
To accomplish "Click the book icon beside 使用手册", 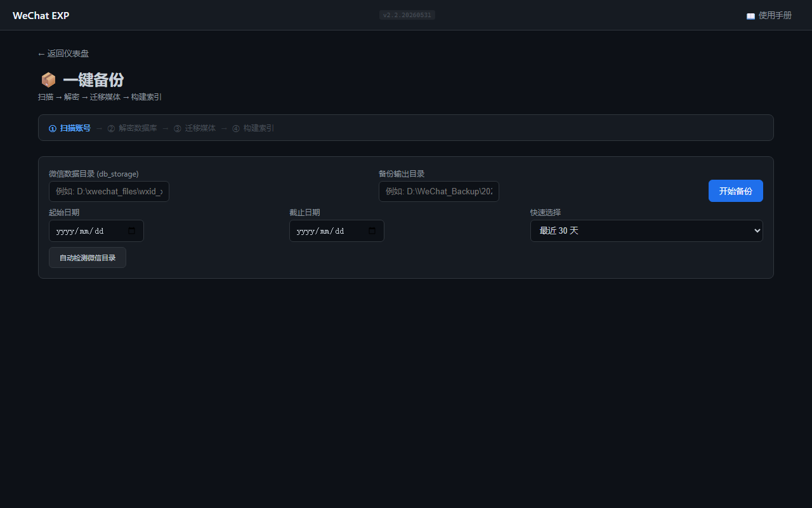I will (x=750, y=16).
